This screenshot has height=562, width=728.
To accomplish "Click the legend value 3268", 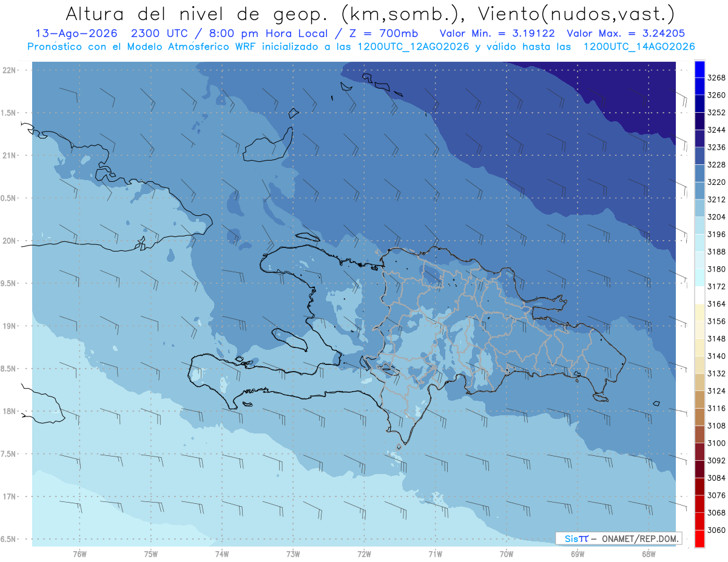I will tap(716, 78).
